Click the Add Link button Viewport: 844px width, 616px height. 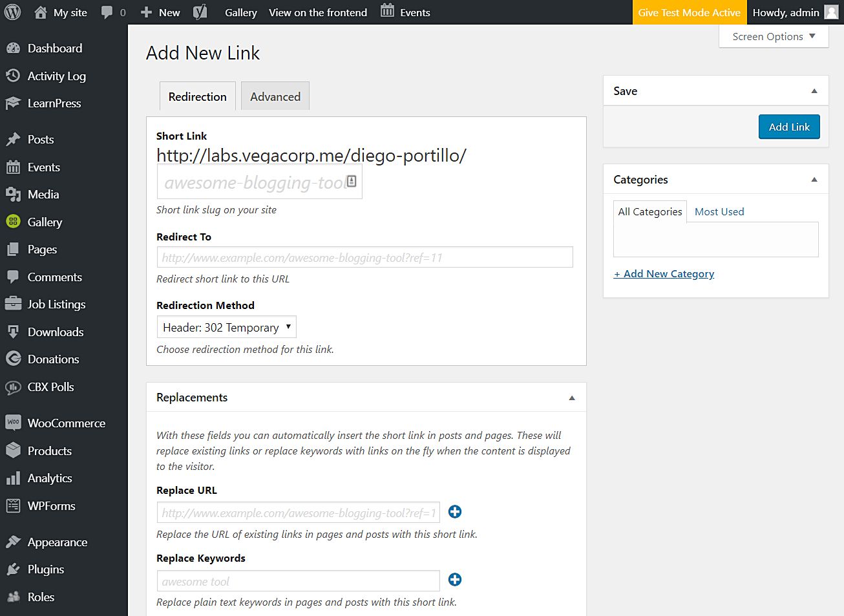coord(788,127)
